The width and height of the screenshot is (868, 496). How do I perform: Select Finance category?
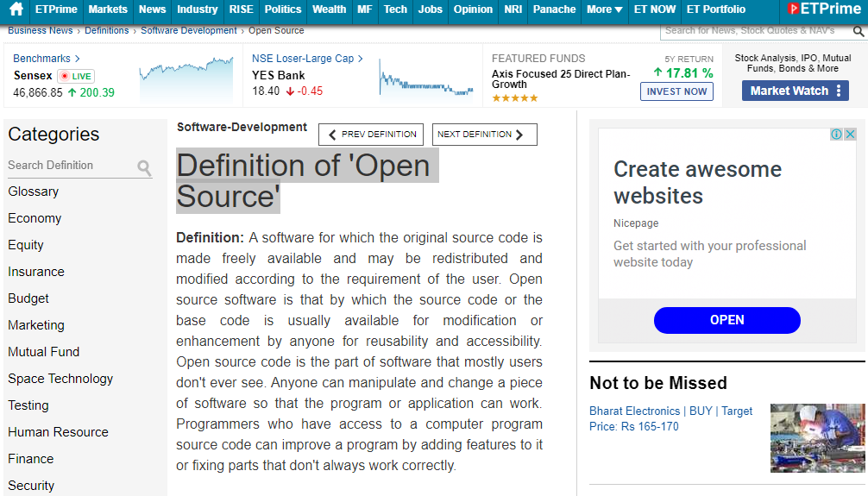point(30,459)
